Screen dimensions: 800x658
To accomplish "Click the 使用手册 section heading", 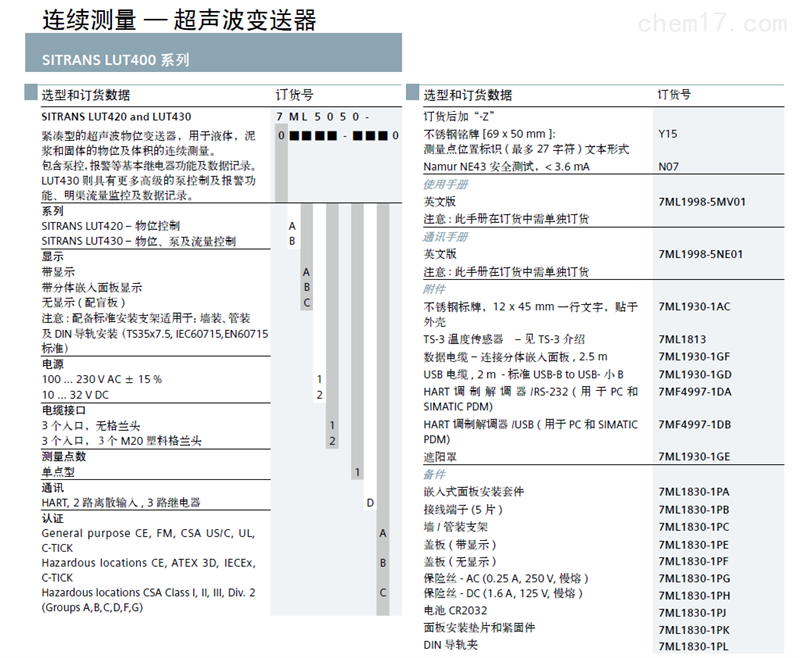I will coord(445,185).
